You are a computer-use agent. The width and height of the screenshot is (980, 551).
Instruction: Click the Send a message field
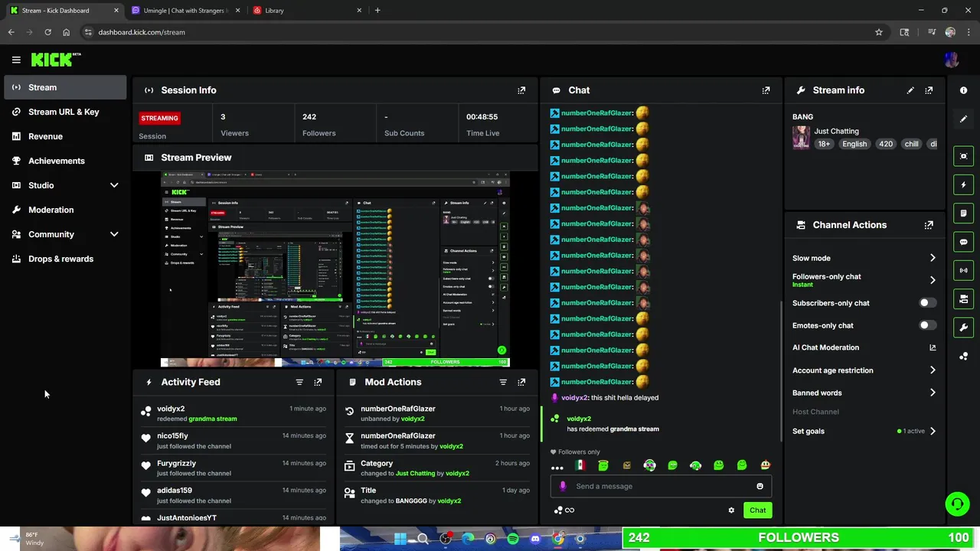(661, 486)
